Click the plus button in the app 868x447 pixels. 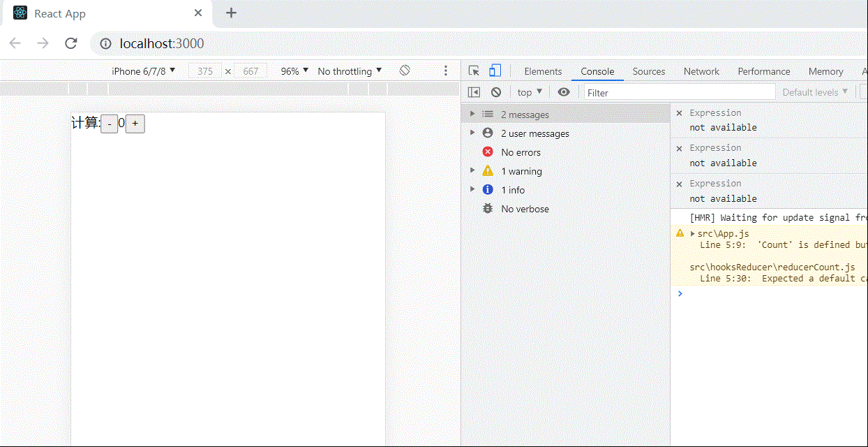coord(135,124)
